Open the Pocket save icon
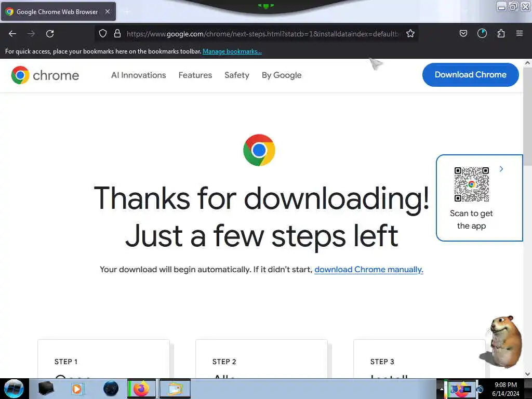 [x=463, y=33]
